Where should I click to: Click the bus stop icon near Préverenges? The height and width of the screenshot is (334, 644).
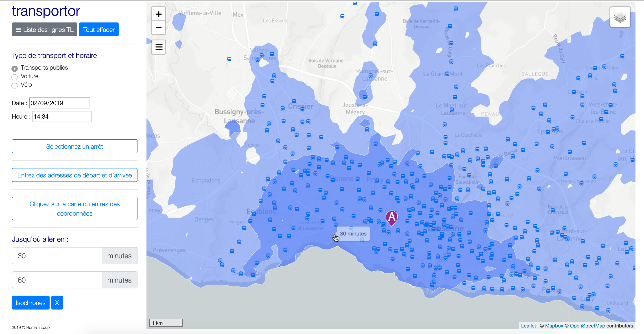point(232,251)
